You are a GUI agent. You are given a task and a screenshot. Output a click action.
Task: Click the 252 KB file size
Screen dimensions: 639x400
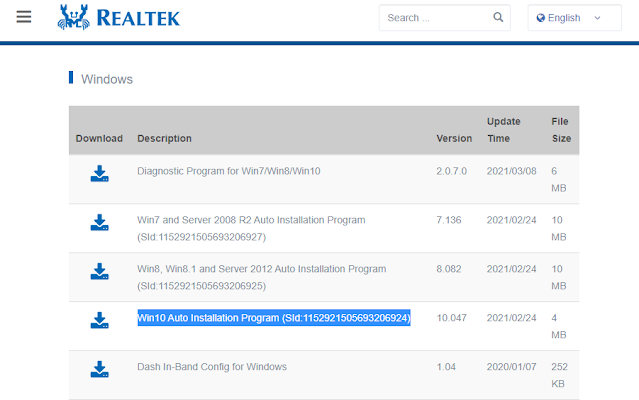560,375
